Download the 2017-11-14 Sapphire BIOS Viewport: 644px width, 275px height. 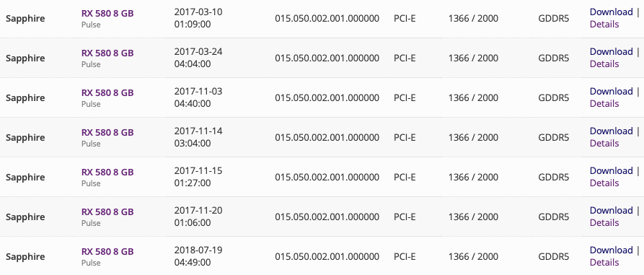pyautogui.click(x=611, y=131)
